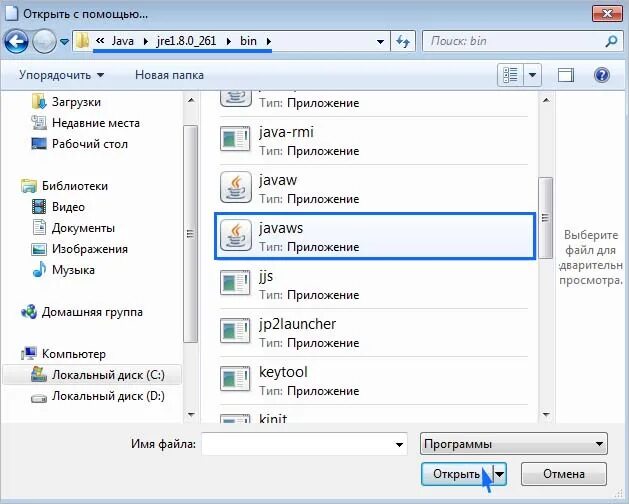Select the jp2launcher application file
Viewport: 629px width, 504px height.
(x=373, y=333)
